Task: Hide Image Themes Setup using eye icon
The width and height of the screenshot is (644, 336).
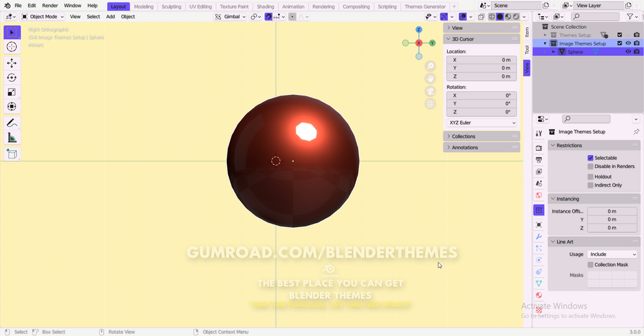Action: (x=628, y=43)
